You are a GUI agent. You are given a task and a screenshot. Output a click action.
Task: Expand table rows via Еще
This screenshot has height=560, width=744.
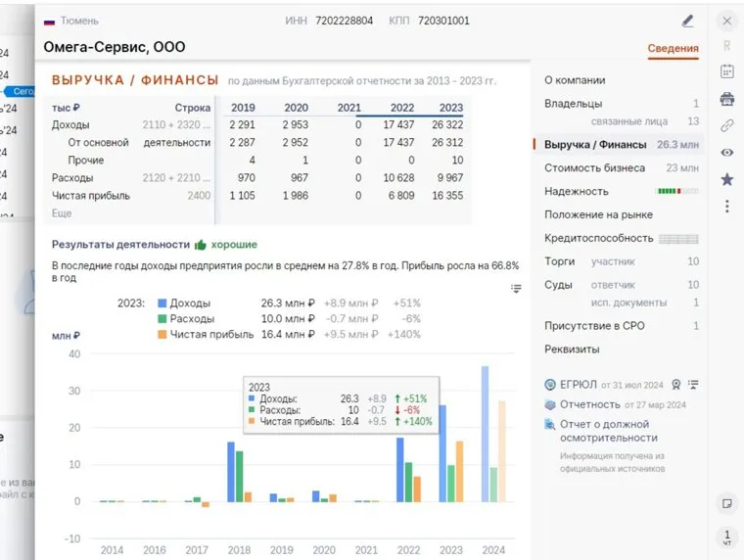(62, 212)
